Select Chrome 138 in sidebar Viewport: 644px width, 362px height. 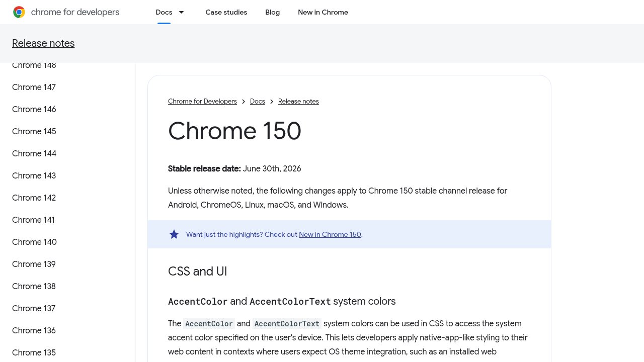click(34, 286)
